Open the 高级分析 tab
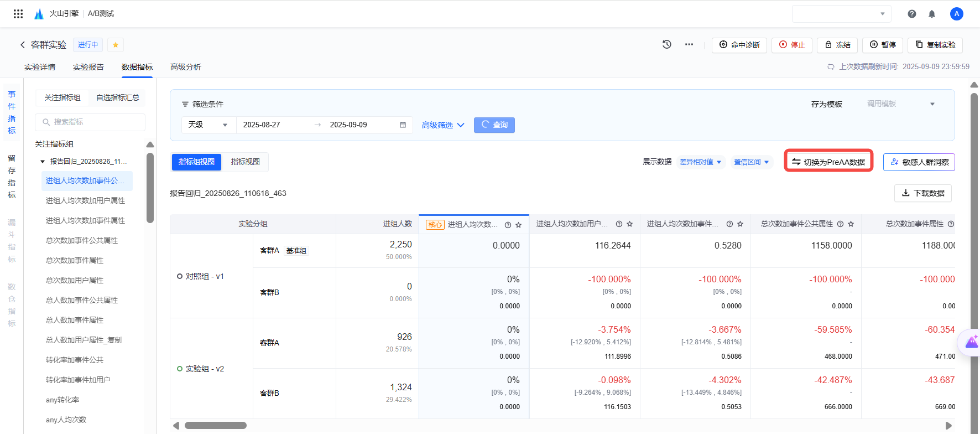 click(x=186, y=67)
